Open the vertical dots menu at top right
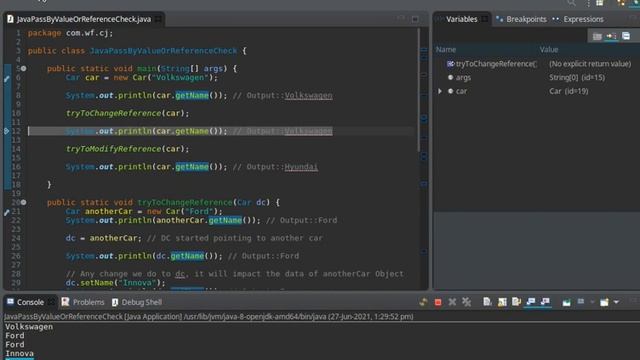 588,3
